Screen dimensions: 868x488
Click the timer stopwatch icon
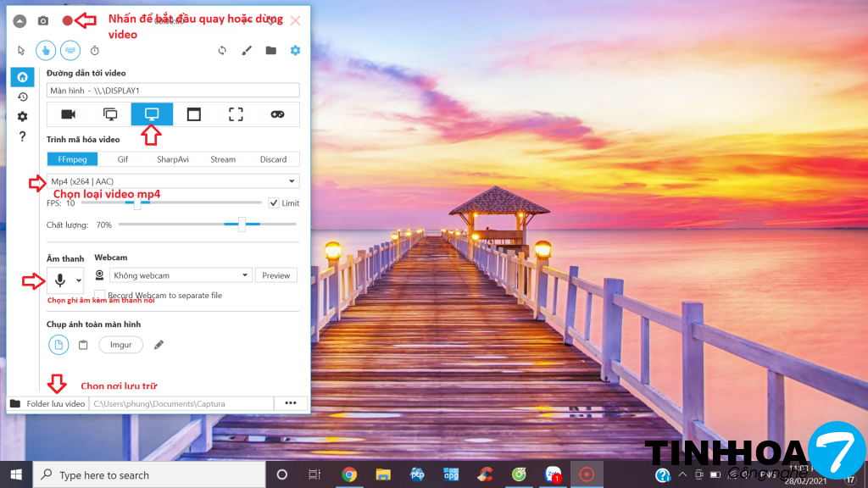pyautogui.click(x=95, y=51)
